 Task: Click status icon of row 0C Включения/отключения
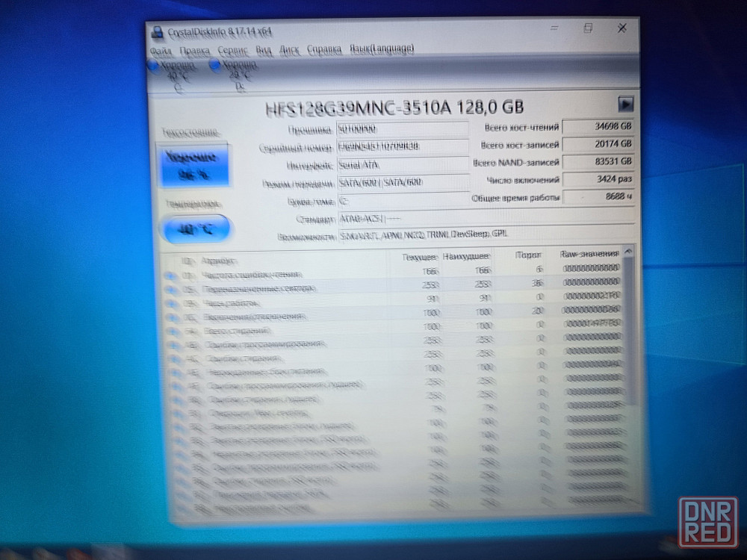pyautogui.click(x=173, y=317)
